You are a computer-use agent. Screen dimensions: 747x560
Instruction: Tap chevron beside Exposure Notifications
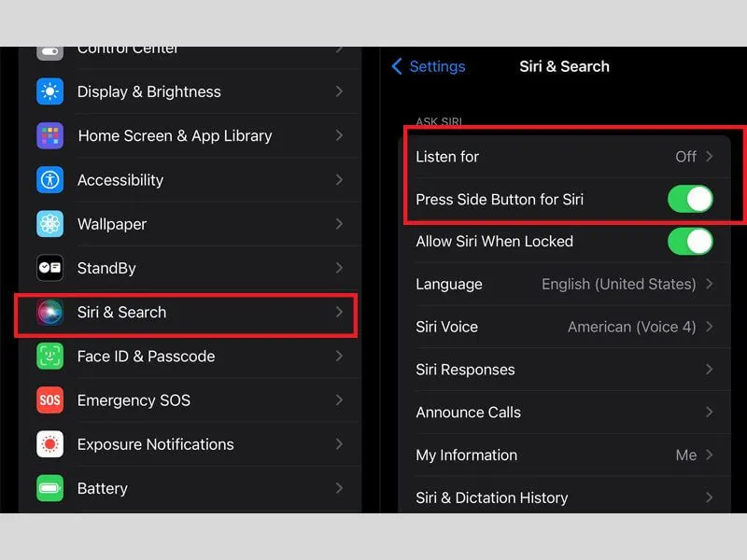(x=339, y=444)
